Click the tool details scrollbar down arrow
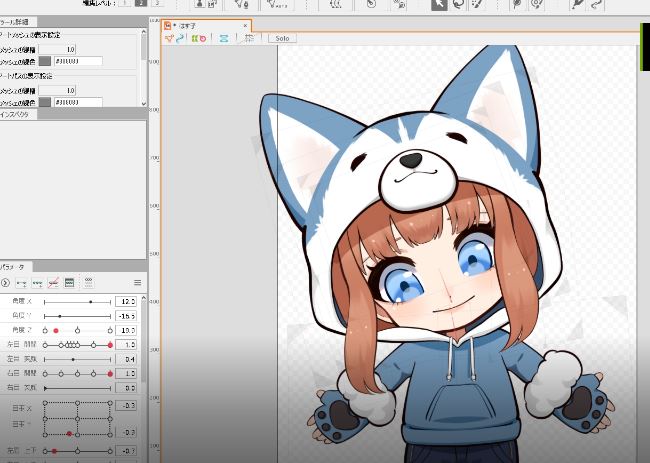This screenshot has width=650, height=463. point(144,104)
